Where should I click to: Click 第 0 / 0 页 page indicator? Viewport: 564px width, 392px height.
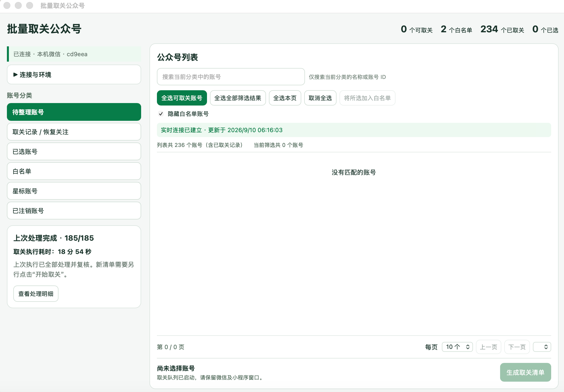point(171,347)
